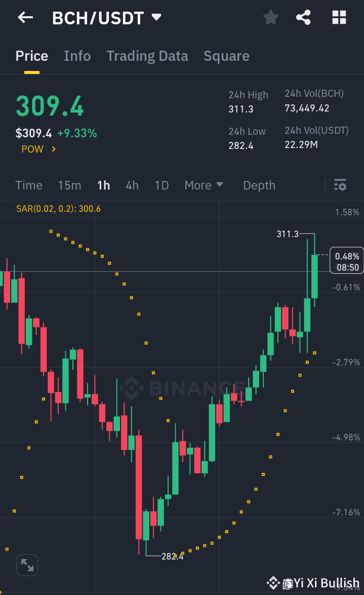Viewport: 364px width, 595px height.
Task: Switch chart to 4h timeframe
Action: point(132,185)
